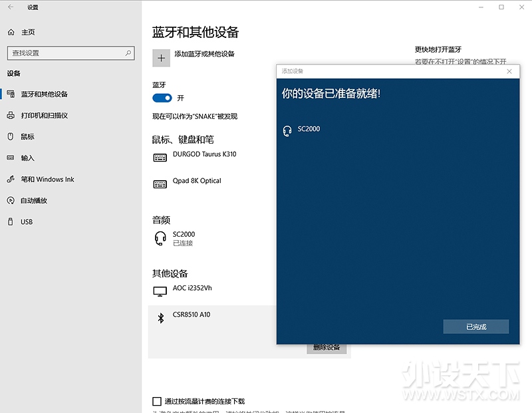Click the plus icon to add a device
The width and height of the screenshot is (532, 413).
[x=161, y=58]
